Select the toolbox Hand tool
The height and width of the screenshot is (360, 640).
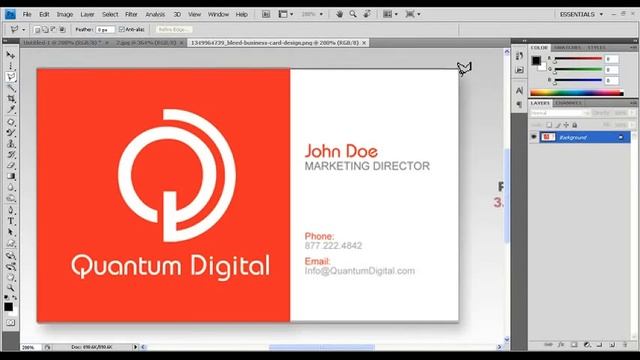point(11,278)
